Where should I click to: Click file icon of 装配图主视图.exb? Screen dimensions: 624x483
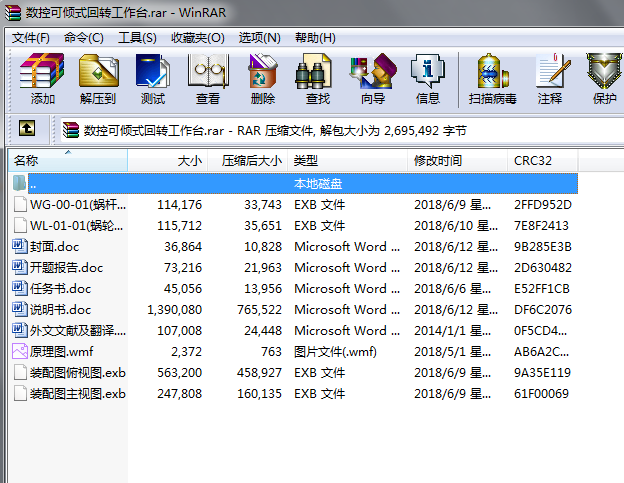coord(20,393)
